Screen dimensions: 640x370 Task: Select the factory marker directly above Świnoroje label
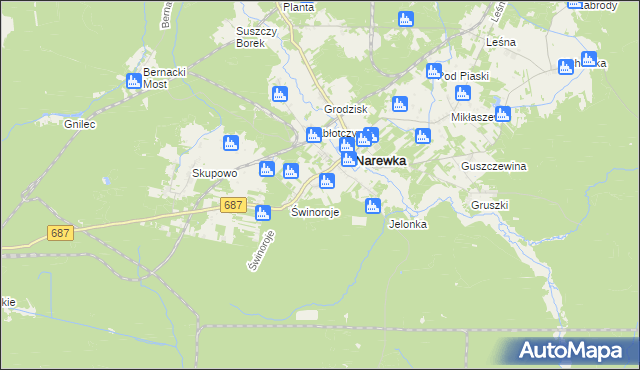pos(327,181)
